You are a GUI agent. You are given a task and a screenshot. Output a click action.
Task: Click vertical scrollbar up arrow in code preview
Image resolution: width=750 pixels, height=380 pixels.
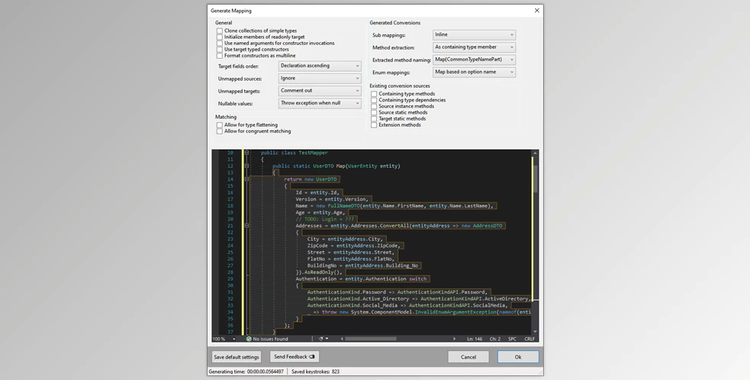click(535, 153)
